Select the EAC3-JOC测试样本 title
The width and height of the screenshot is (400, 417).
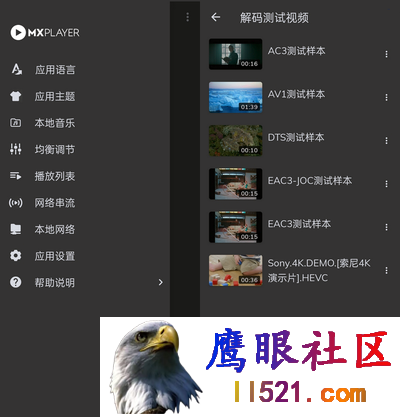[310, 181]
